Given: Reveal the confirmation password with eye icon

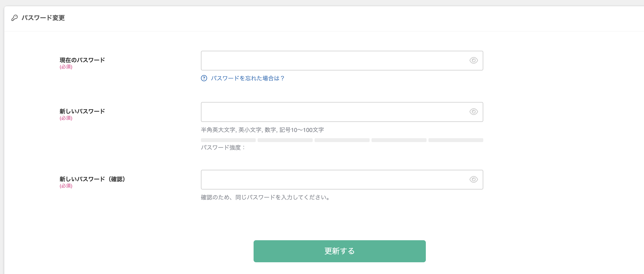Looking at the screenshot, I should coord(473,180).
